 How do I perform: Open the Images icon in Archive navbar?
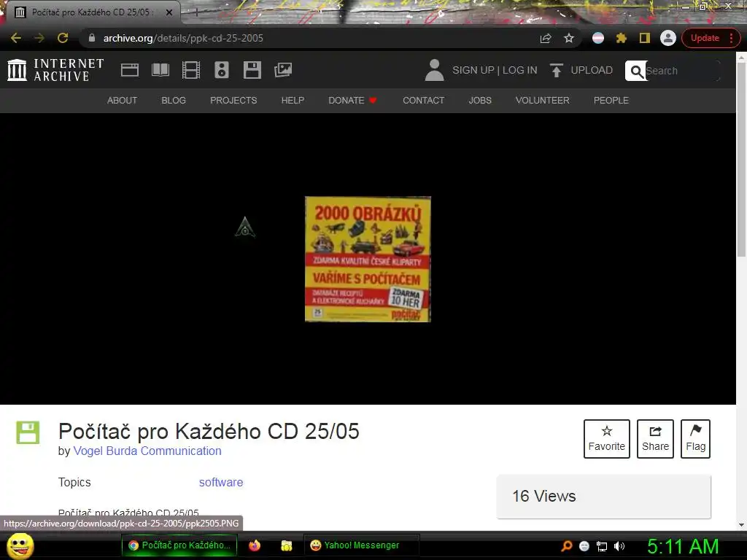click(x=283, y=70)
